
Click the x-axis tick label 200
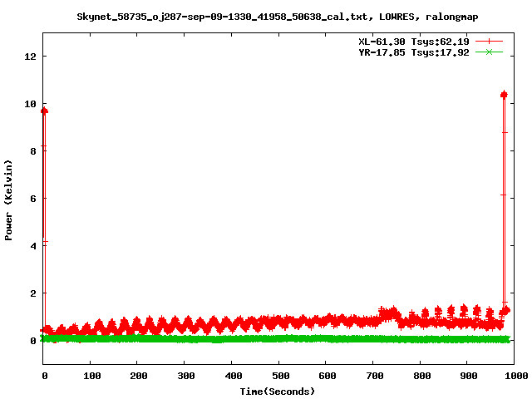[x=139, y=376]
